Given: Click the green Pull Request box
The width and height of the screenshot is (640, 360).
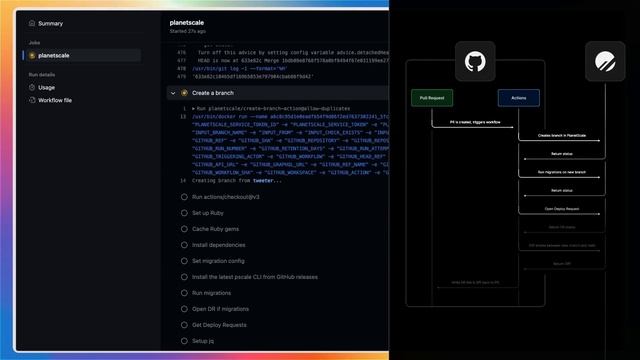Looking at the screenshot, I should (432, 98).
